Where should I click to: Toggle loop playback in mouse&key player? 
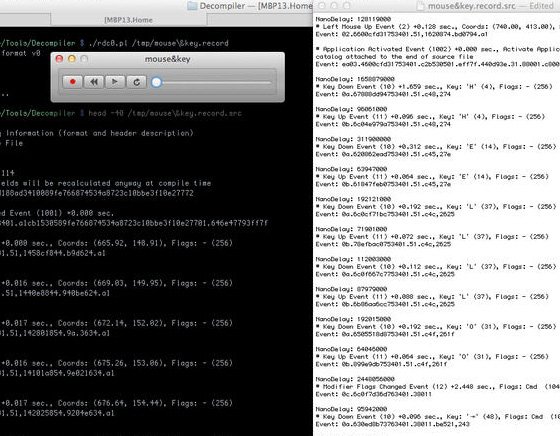point(136,82)
